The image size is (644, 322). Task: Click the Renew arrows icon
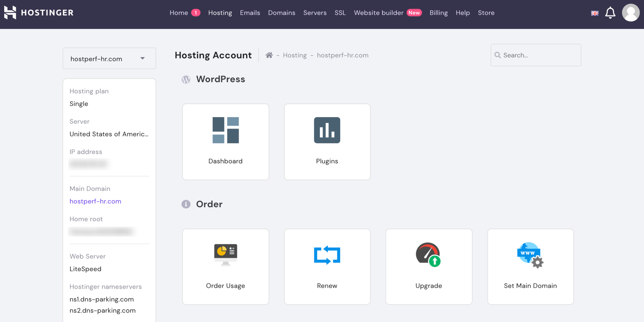(x=327, y=255)
